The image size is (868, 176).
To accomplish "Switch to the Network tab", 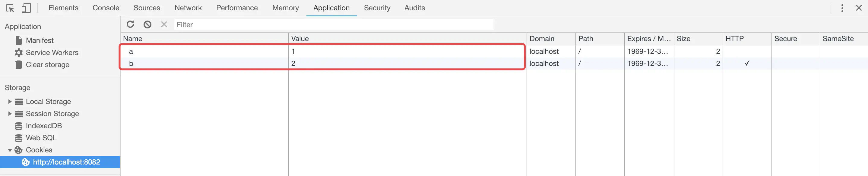I will pyautogui.click(x=188, y=8).
